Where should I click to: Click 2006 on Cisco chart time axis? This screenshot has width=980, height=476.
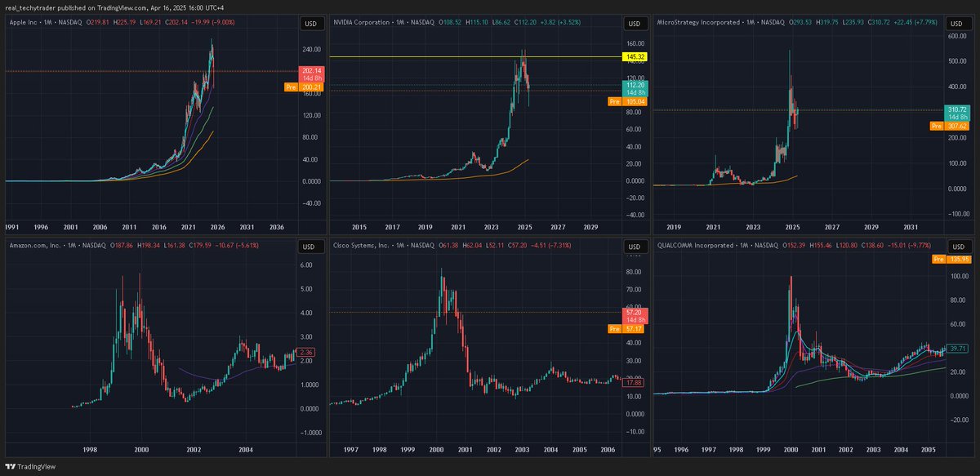608,449
